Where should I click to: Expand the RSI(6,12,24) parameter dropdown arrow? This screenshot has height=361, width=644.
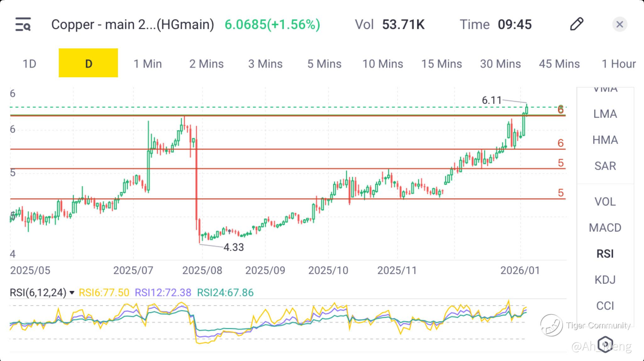point(72,293)
